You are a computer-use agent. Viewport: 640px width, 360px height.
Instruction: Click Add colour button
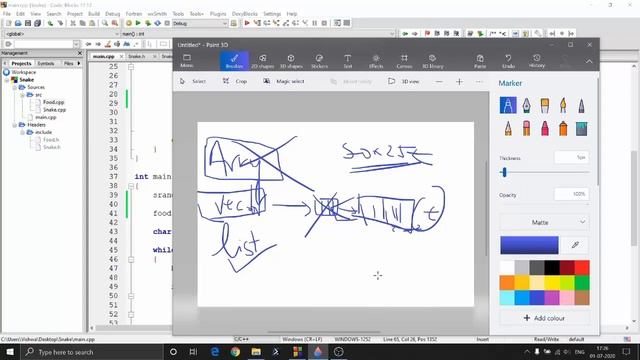point(544,318)
